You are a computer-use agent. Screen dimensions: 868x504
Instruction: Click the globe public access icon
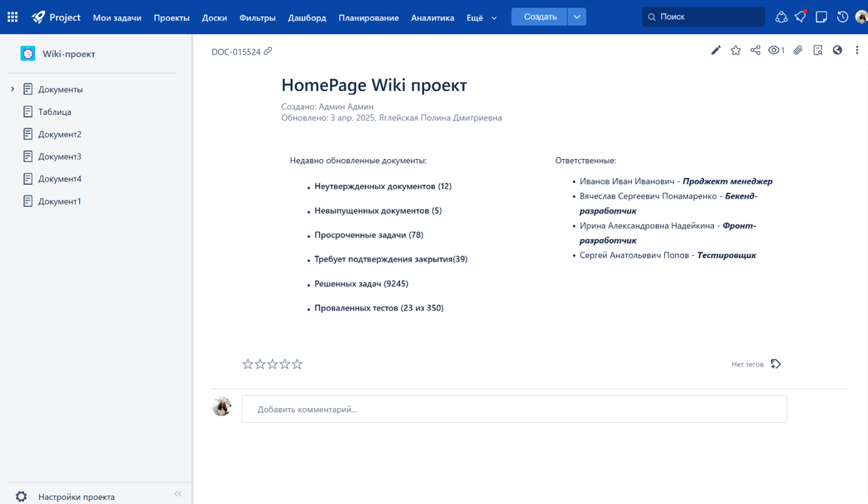(837, 50)
